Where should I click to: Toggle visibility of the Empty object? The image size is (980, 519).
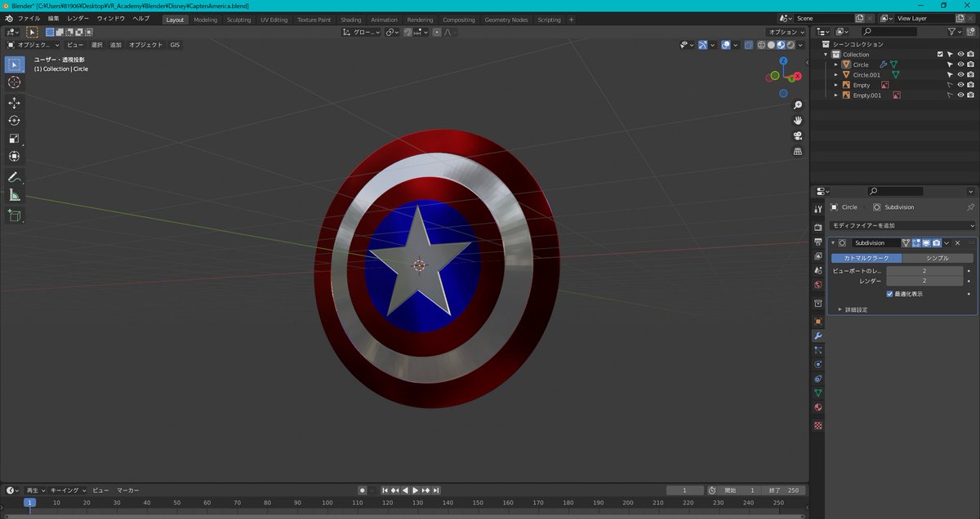click(960, 85)
